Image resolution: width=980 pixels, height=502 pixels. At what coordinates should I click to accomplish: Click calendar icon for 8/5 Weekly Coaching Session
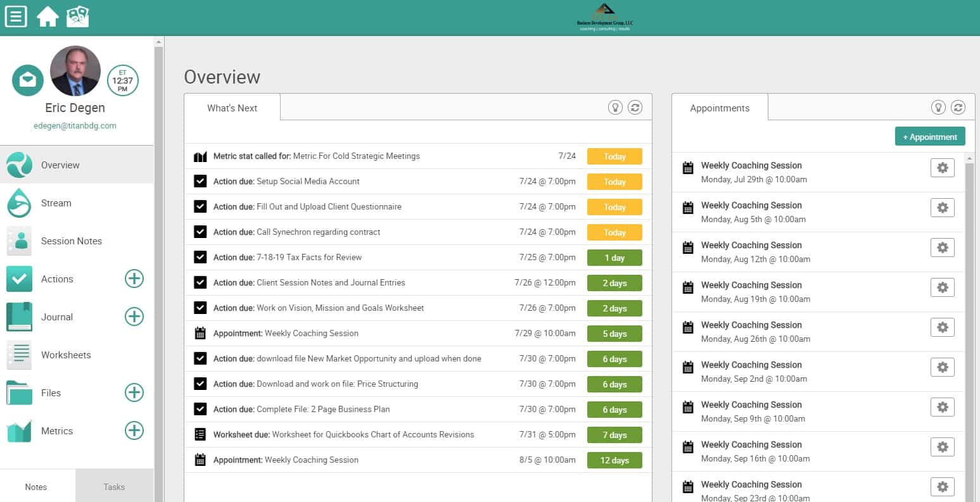[200, 460]
